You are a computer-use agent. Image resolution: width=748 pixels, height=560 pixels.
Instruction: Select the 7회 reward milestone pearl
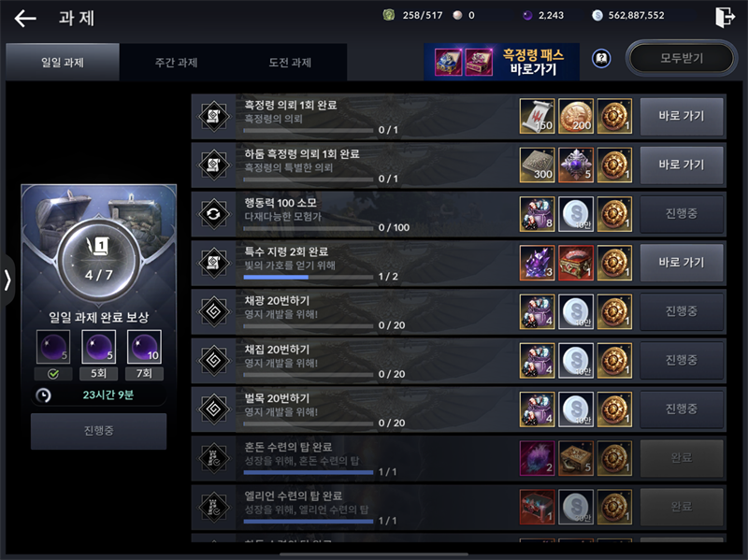(144, 347)
